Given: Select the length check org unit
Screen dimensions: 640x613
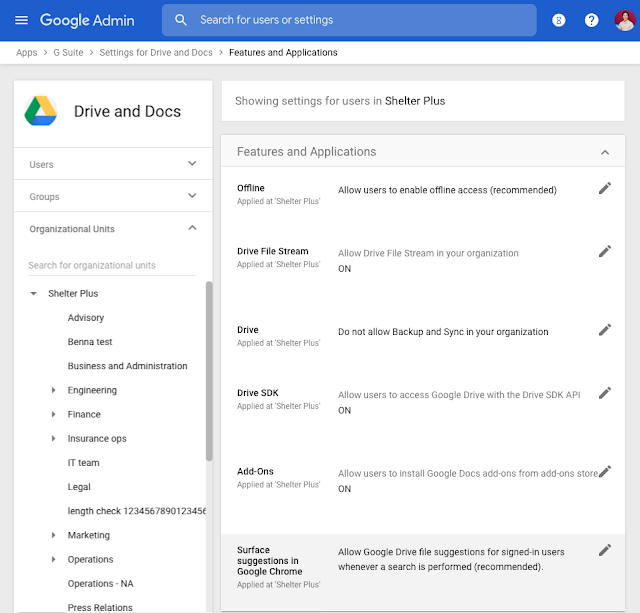Looking at the screenshot, I should tap(137, 511).
